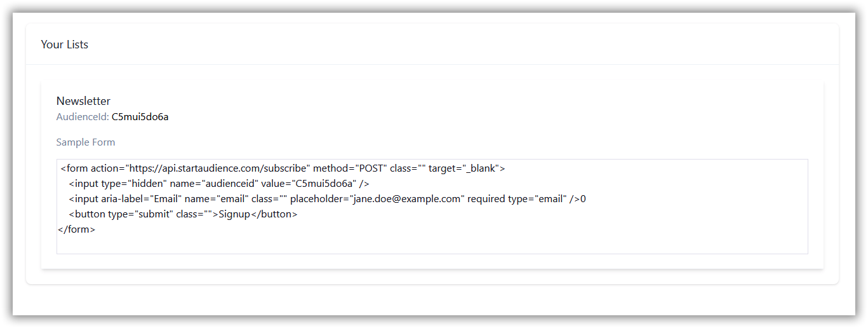Click the empty area below the </form> line

[432, 245]
